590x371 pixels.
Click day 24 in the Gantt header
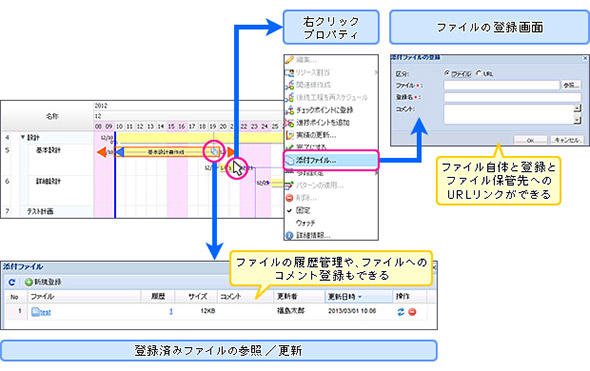[265, 126]
